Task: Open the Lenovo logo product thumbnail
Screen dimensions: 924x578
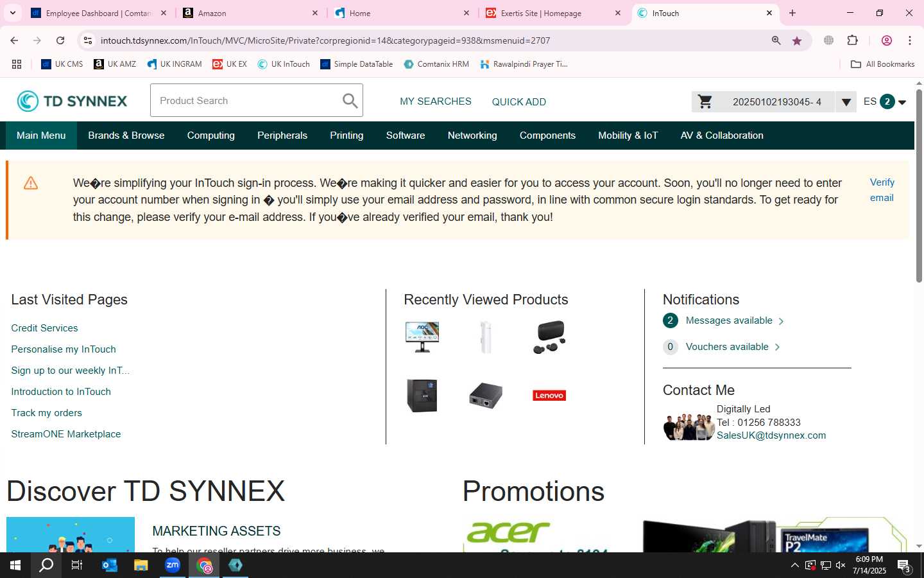Action: point(549,396)
